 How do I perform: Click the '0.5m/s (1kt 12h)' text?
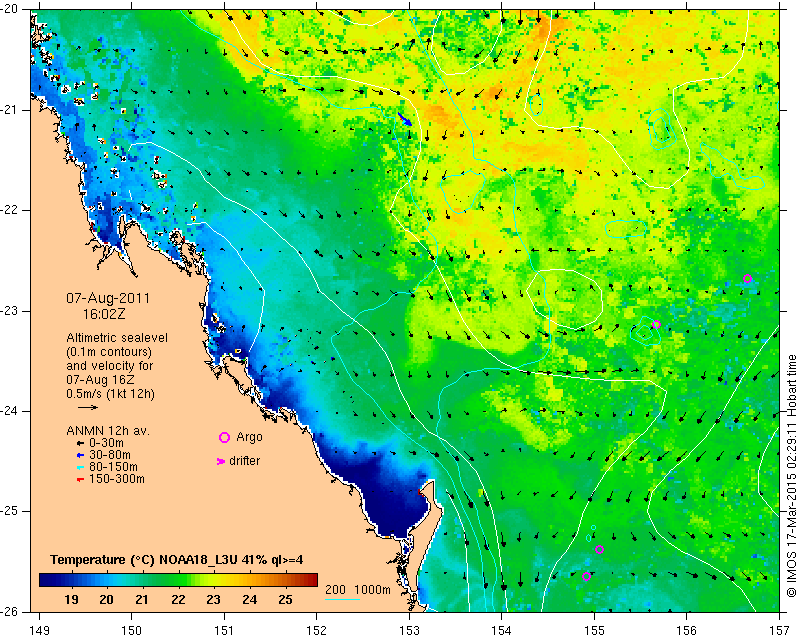[x=111, y=394]
